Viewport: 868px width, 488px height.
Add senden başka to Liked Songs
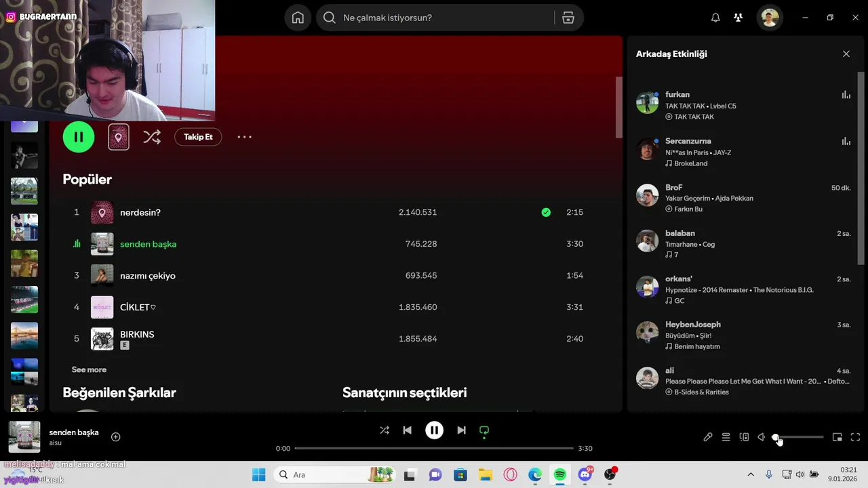pos(115,437)
